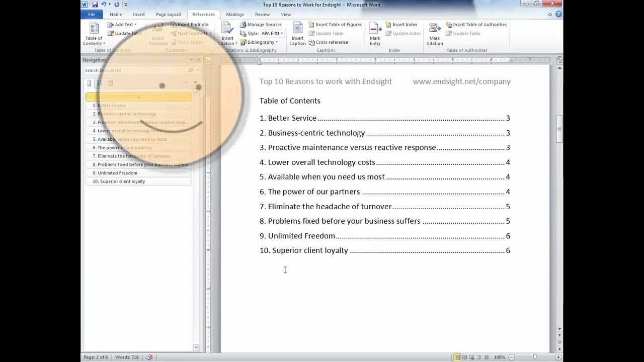Click the Search Document input field

[135, 70]
